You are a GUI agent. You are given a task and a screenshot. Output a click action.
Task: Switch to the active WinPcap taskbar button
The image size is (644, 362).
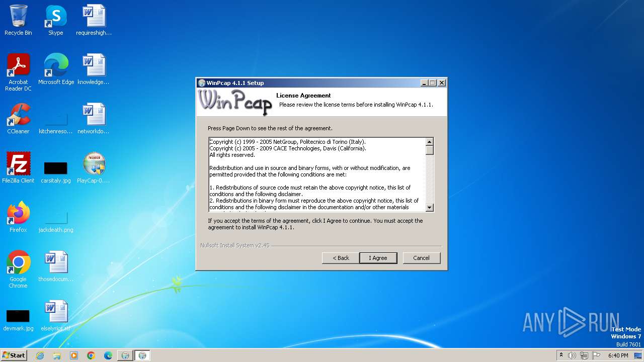(x=142, y=355)
